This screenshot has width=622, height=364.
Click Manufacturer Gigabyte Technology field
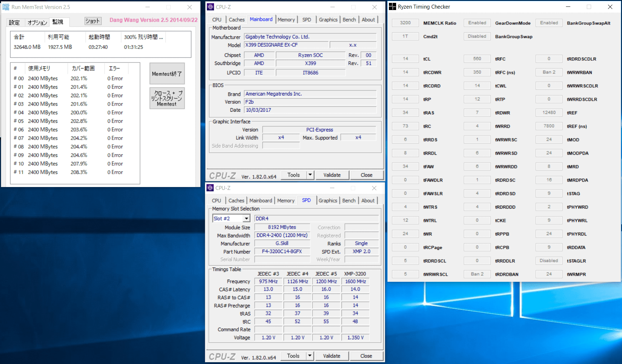click(x=310, y=37)
